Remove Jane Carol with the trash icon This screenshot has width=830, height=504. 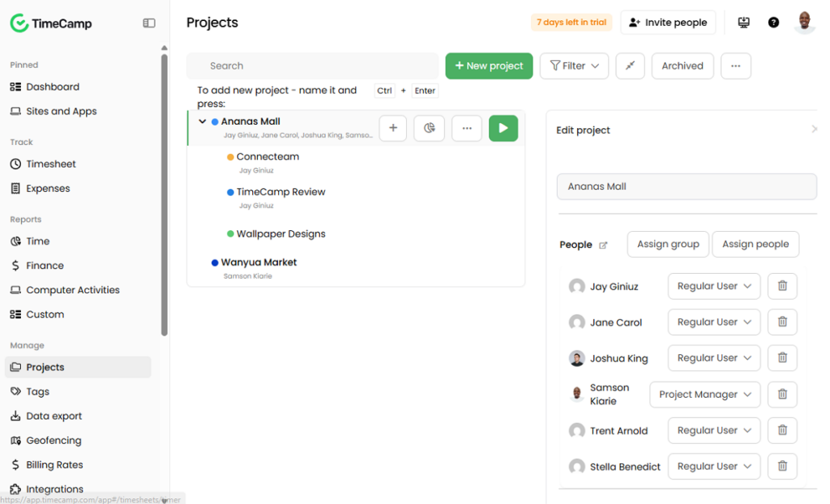point(782,322)
